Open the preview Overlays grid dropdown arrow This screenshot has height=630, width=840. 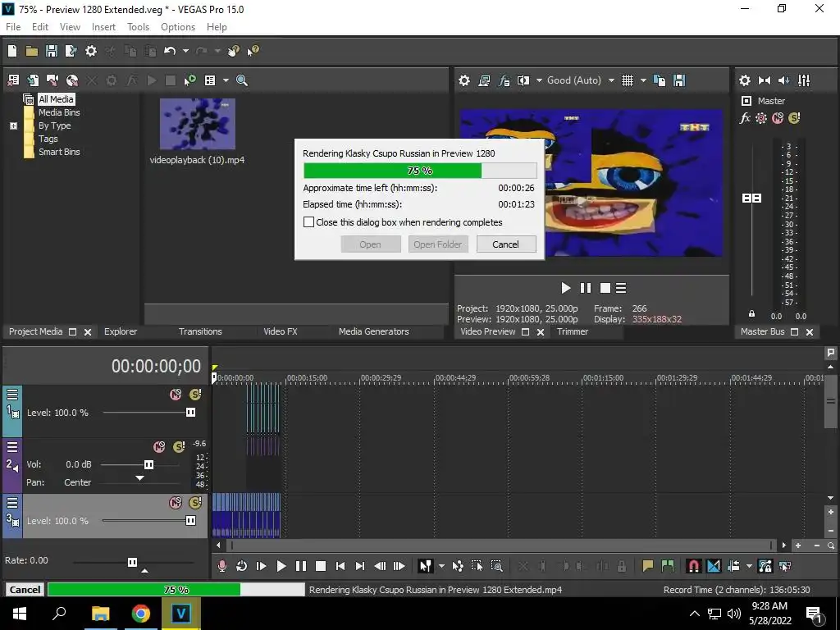pyautogui.click(x=643, y=80)
